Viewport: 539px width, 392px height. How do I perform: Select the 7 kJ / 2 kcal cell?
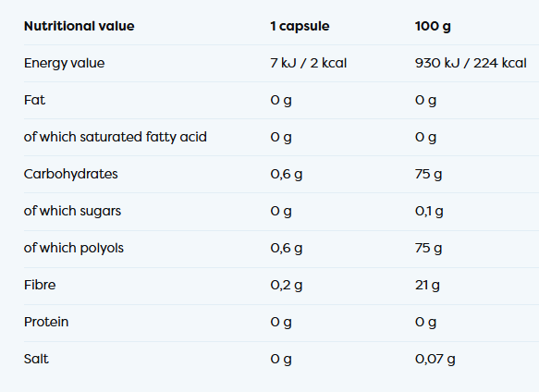[309, 63]
